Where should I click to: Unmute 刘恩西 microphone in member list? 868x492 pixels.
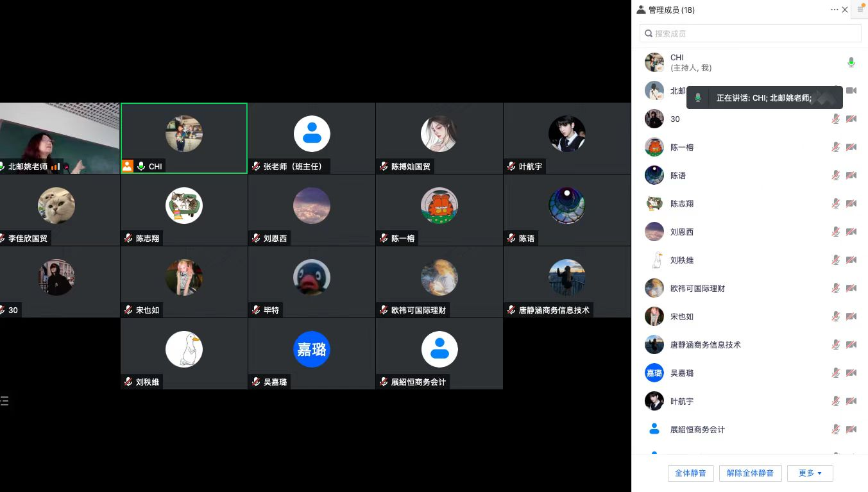click(x=836, y=232)
